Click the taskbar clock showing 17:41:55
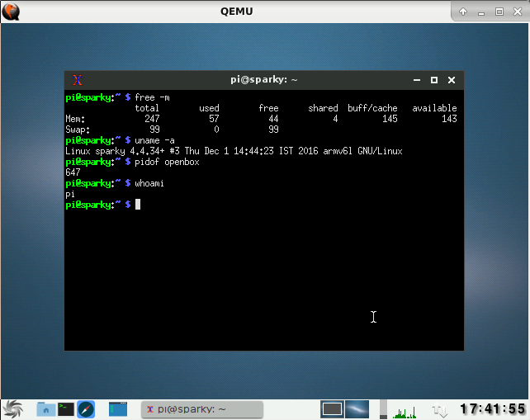The image size is (530, 420). click(x=492, y=409)
